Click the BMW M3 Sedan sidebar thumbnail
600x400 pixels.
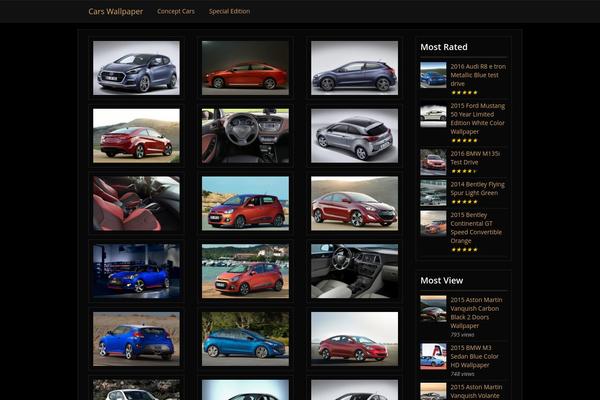[x=433, y=356]
